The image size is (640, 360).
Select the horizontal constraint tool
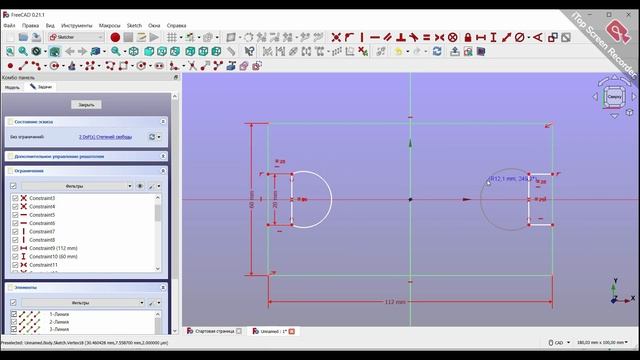(x=375, y=38)
